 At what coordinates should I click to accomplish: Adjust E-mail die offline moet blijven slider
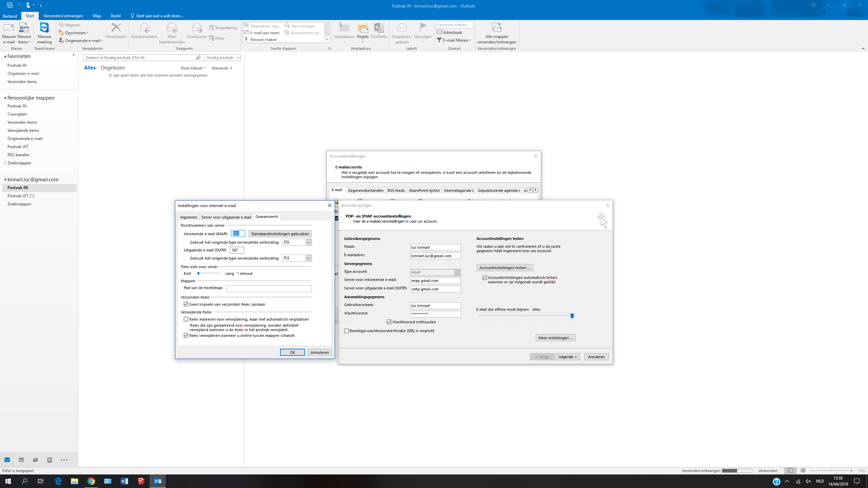coord(572,316)
